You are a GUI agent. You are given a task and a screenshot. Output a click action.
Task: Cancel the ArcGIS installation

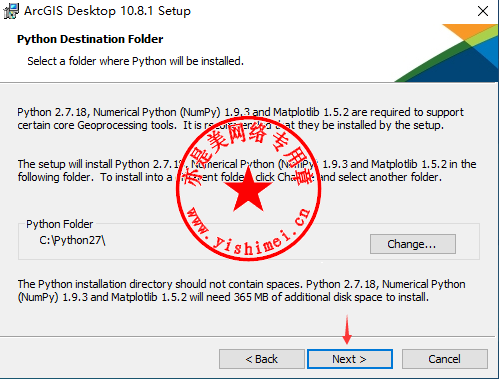(445, 359)
